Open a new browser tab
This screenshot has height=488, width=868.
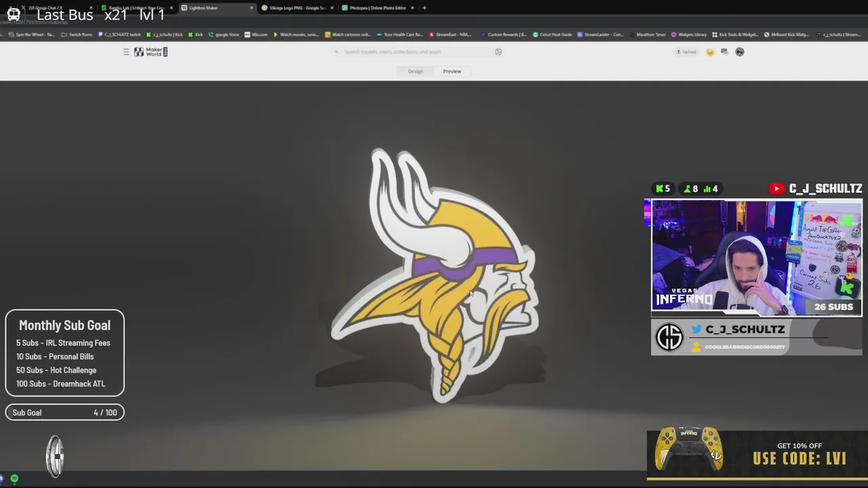[425, 8]
